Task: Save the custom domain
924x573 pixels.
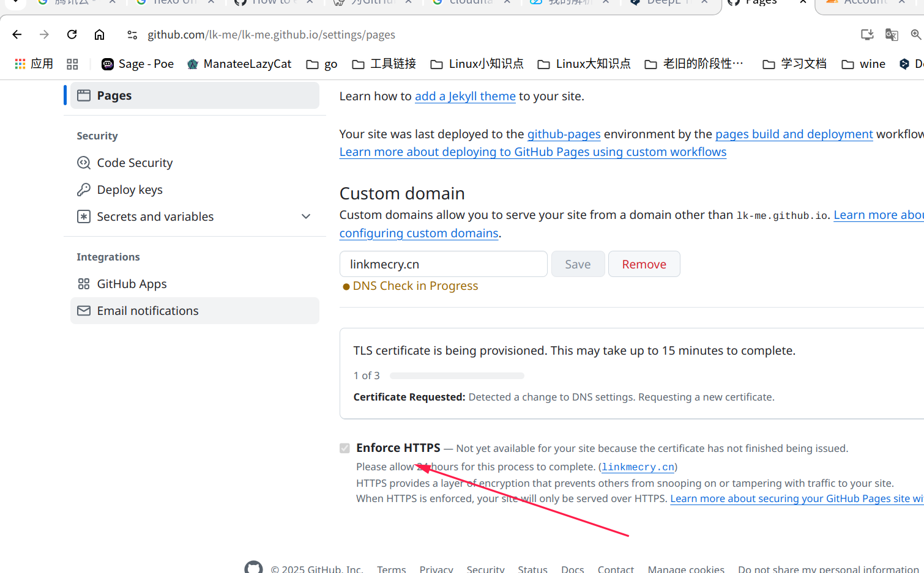Action: pos(578,264)
